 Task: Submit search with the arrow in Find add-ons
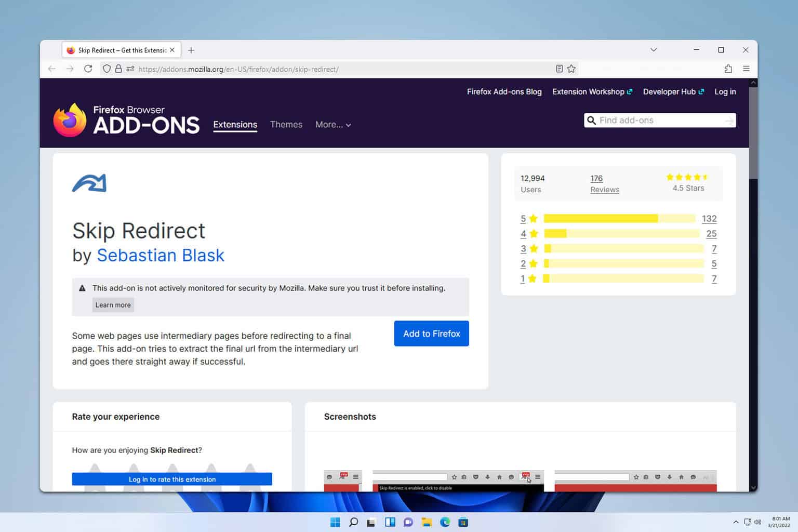pyautogui.click(x=729, y=121)
